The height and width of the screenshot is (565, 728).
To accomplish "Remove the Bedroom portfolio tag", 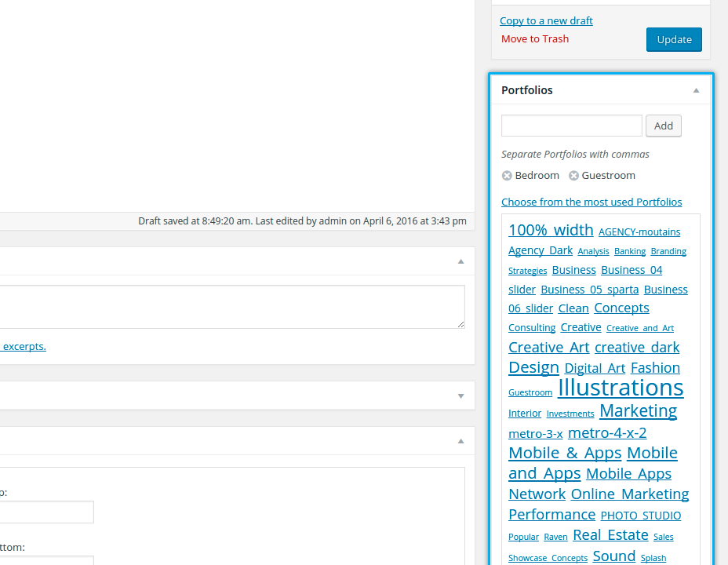I will pos(507,176).
